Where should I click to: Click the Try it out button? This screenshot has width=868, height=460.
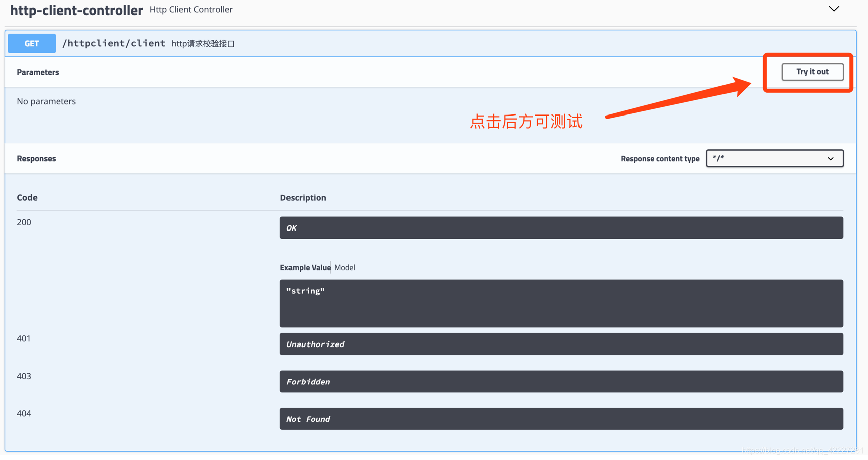[x=812, y=72]
